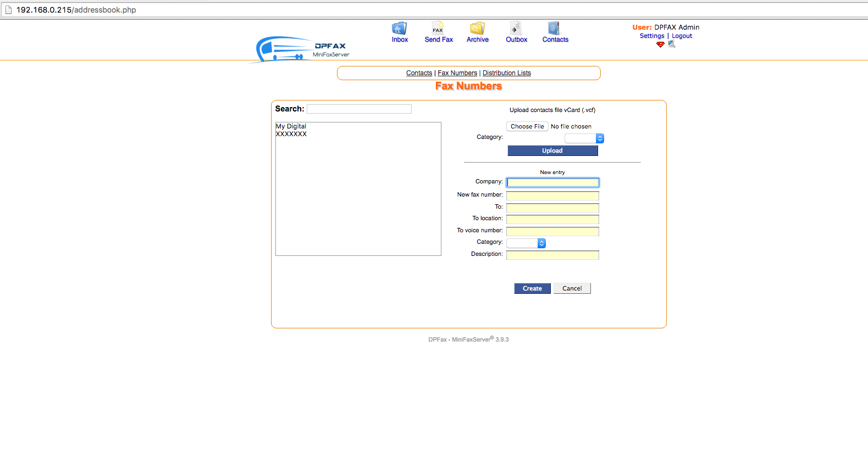Focus the Search input field

(359, 109)
